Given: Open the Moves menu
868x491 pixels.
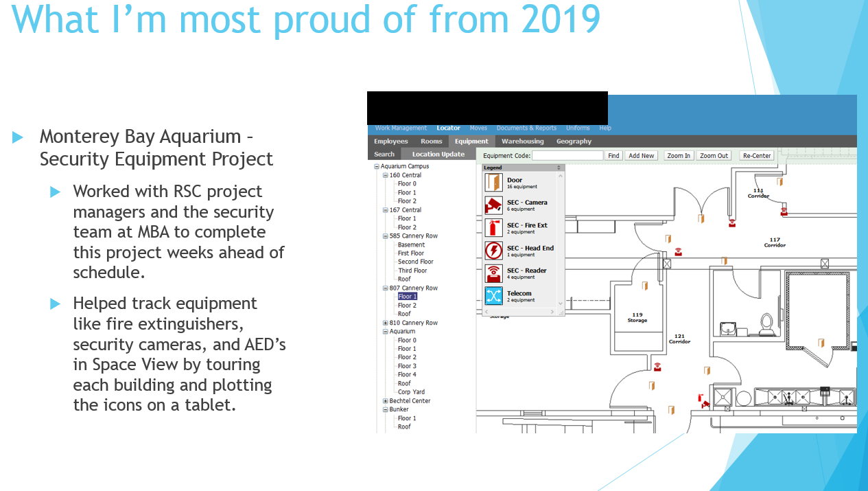Looking at the screenshot, I should point(478,128).
